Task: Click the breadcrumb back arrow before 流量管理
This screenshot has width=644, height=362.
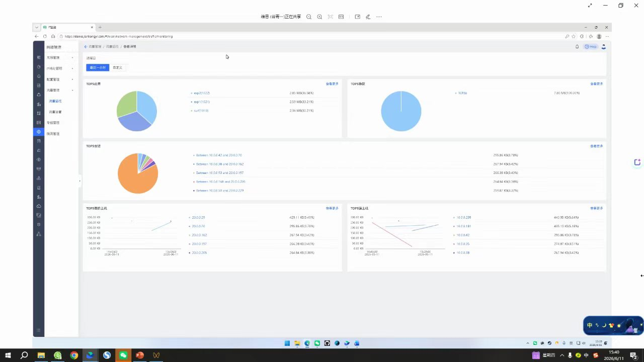Action: point(86,47)
